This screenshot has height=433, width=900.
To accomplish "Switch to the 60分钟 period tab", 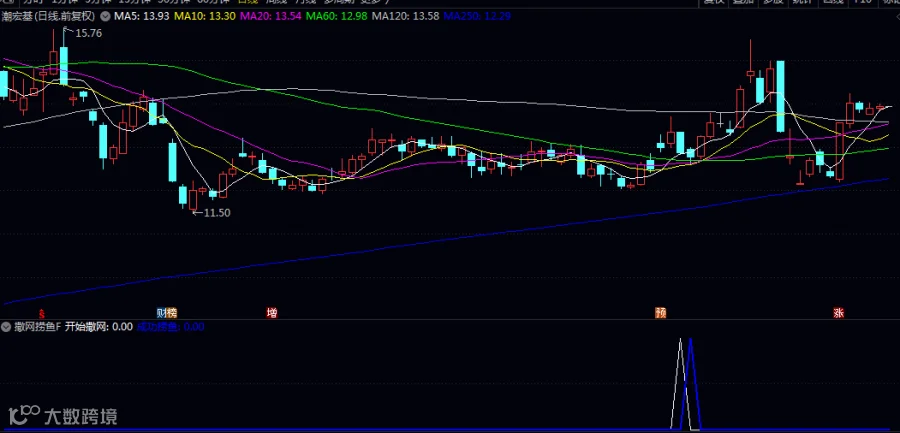I will tap(211, 2).
